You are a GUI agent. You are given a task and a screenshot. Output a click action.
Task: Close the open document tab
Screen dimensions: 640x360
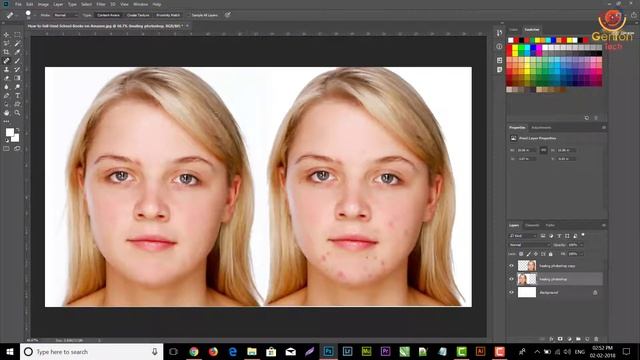click(x=187, y=26)
